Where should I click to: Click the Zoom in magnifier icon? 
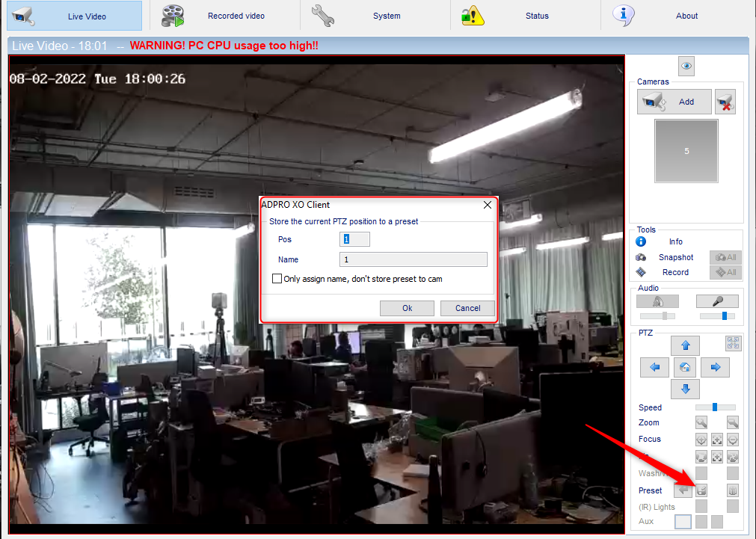tap(701, 422)
